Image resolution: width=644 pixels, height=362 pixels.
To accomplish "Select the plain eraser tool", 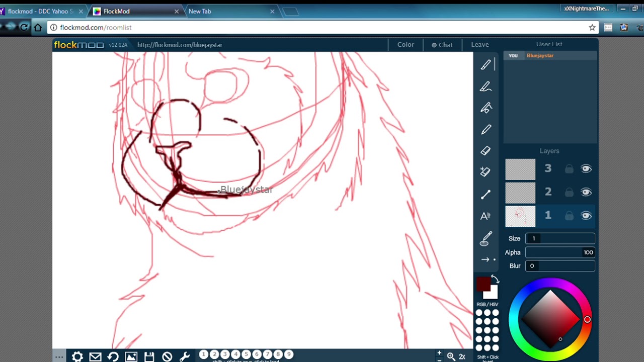I will click(486, 151).
